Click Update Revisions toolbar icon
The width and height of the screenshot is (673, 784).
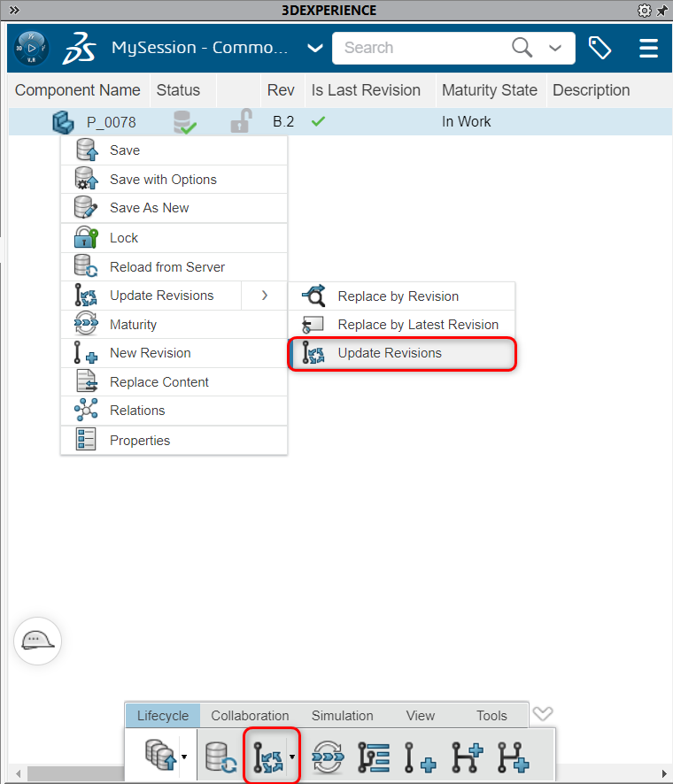point(267,757)
